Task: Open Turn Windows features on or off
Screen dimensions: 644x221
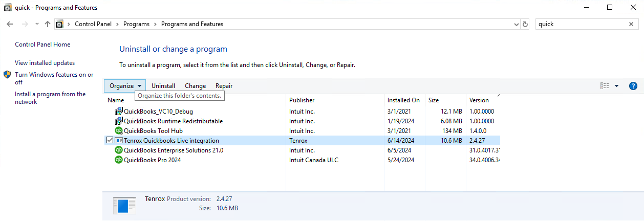Action: pos(54,78)
